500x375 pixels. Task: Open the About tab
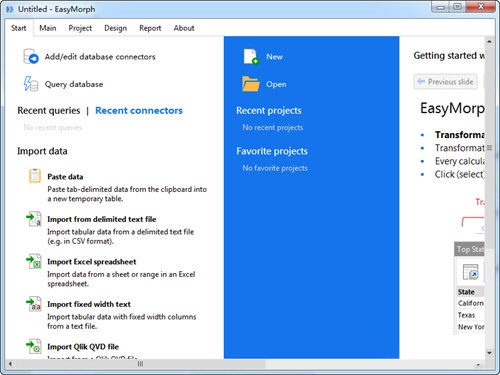point(184,28)
